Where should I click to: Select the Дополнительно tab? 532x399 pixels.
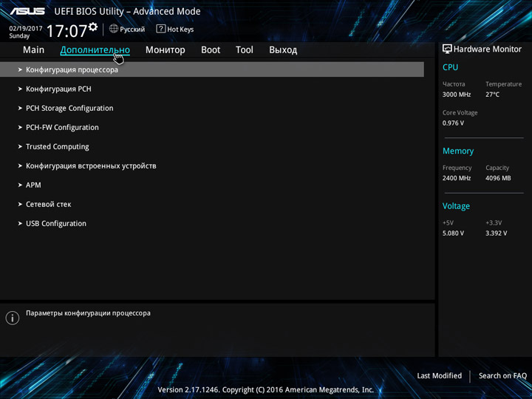point(95,50)
